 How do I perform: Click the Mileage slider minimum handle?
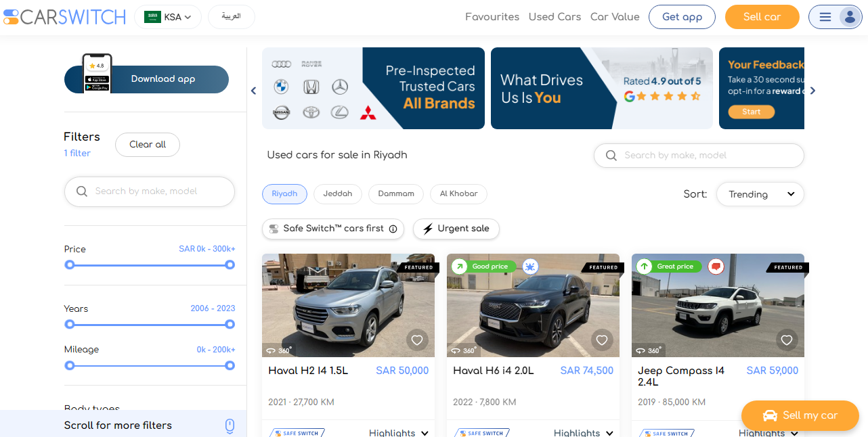tap(70, 365)
